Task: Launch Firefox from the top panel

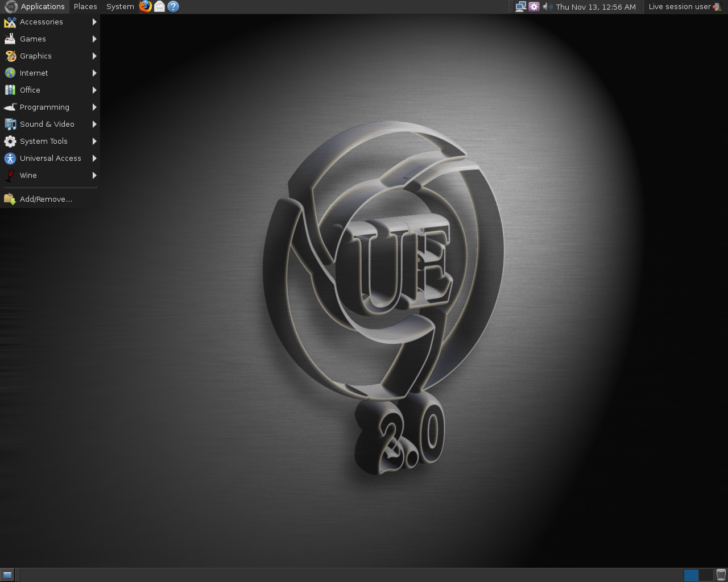Action: pyautogui.click(x=146, y=7)
